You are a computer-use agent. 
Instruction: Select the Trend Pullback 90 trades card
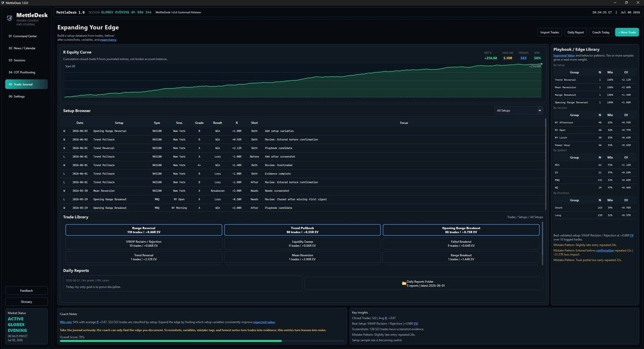pos(302,230)
